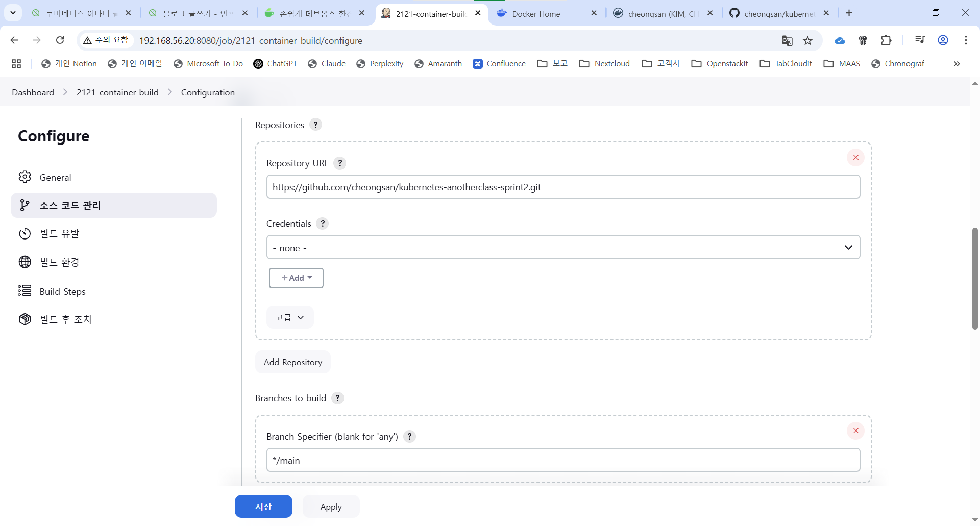The width and height of the screenshot is (980, 526).
Task: Open the Claude bookmark
Action: tap(327, 64)
